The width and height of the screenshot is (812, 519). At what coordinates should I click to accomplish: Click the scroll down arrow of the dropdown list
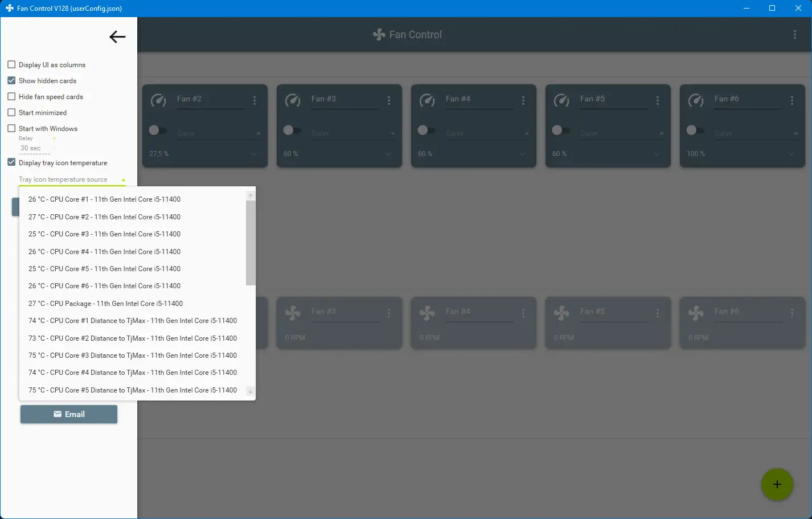(x=251, y=391)
